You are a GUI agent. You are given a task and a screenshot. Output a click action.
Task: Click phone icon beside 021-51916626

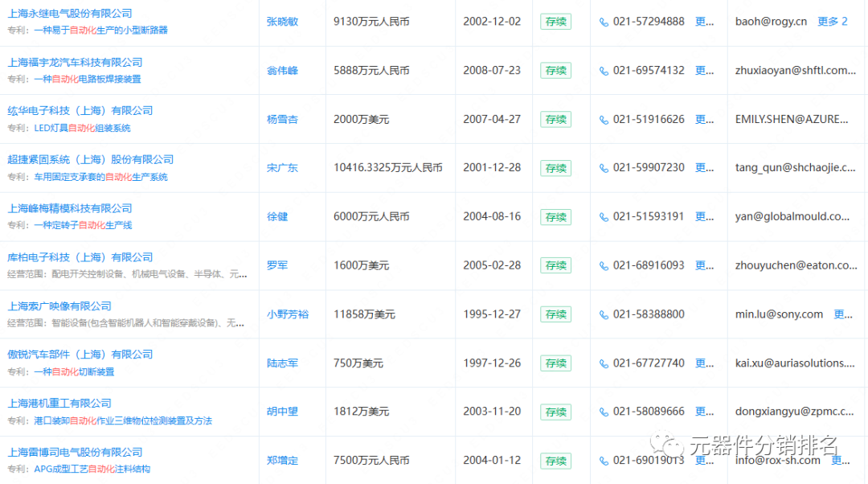[604, 120]
